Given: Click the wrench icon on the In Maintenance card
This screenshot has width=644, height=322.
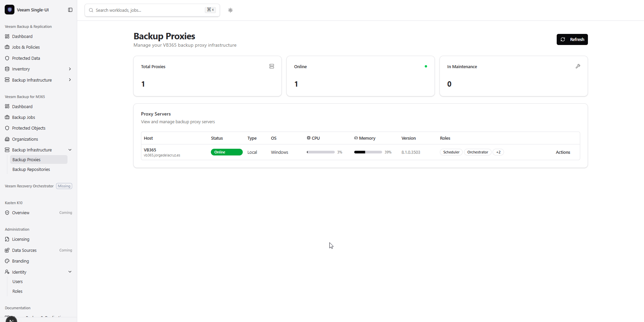Looking at the screenshot, I should [578, 66].
